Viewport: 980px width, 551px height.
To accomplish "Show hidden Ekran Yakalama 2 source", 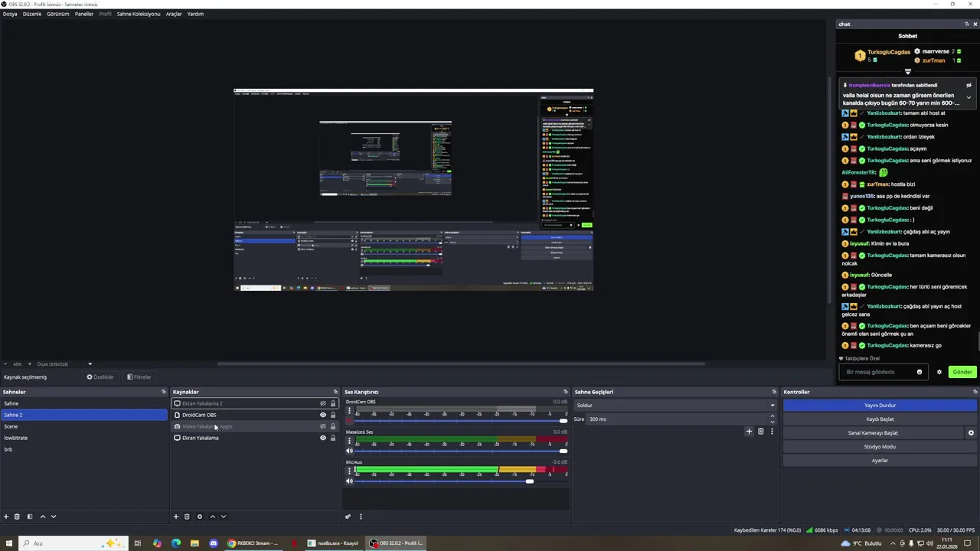I will coord(323,403).
